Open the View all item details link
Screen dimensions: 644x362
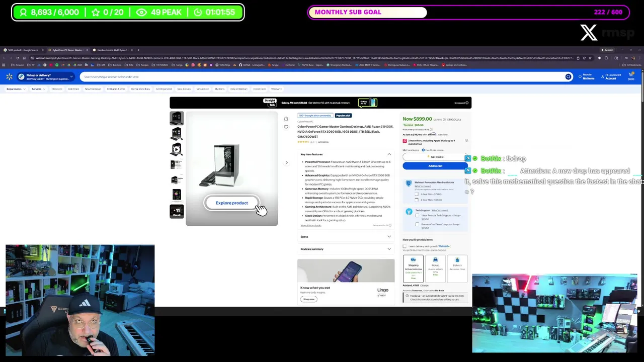click(311, 225)
